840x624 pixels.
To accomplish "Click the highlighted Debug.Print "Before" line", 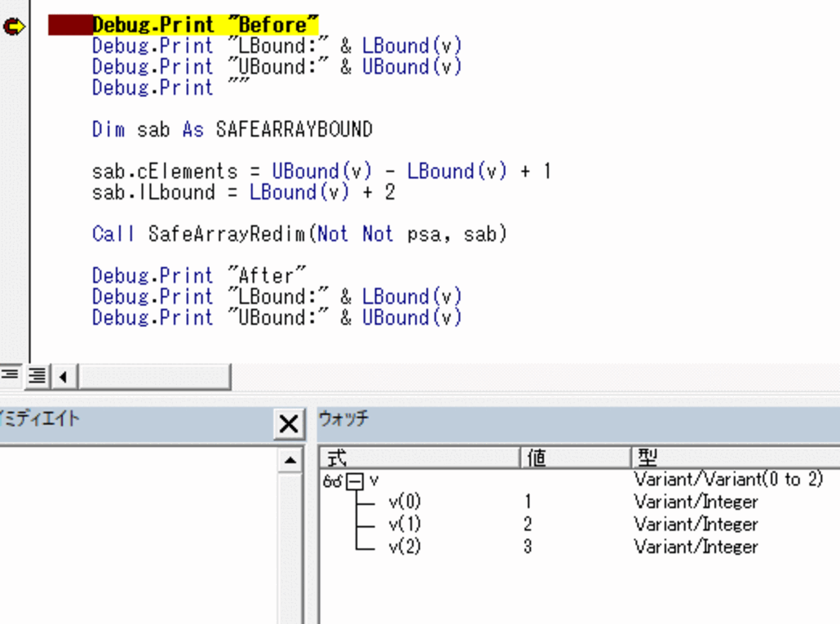I will pyautogui.click(x=205, y=25).
